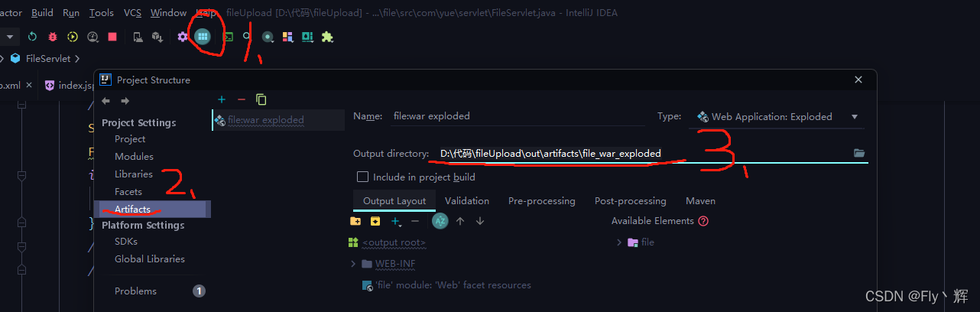Open the Tools menu
This screenshot has height=312, width=980.
pyautogui.click(x=101, y=13)
